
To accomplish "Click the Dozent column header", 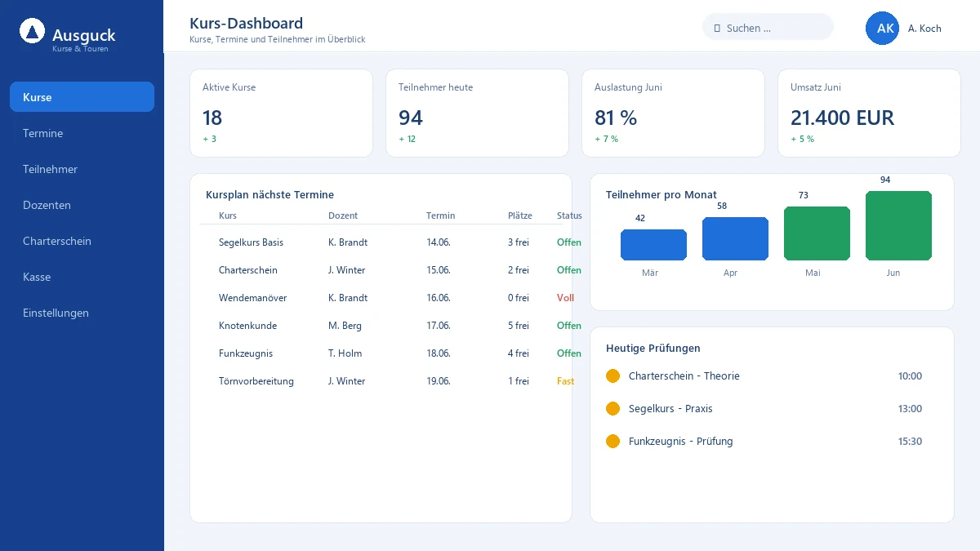I will coord(343,216).
